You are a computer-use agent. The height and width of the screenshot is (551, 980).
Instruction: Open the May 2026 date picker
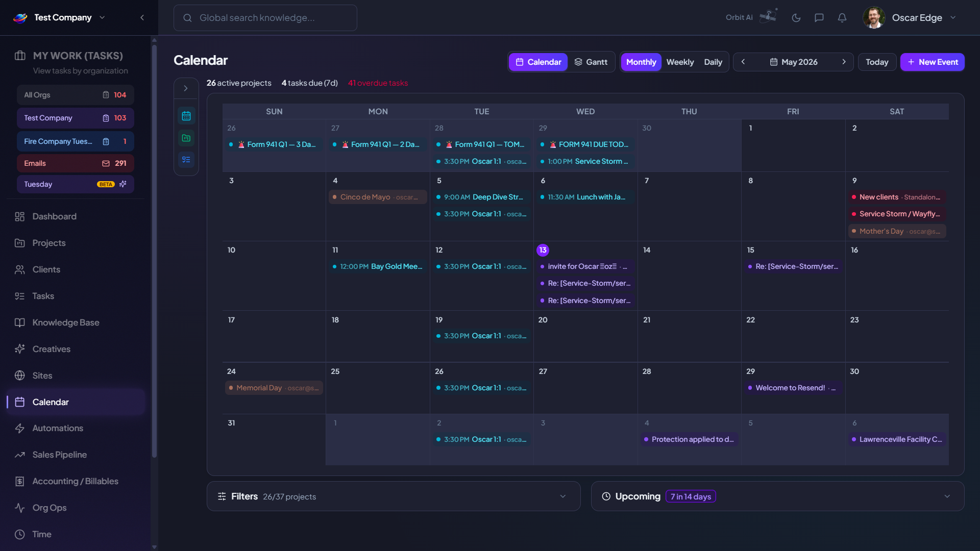794,62
